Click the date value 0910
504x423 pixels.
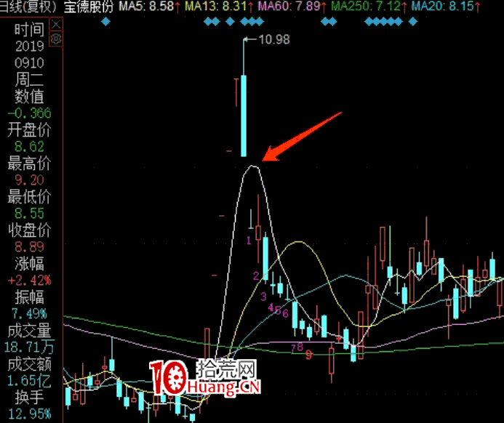click(x=29, y=63)
